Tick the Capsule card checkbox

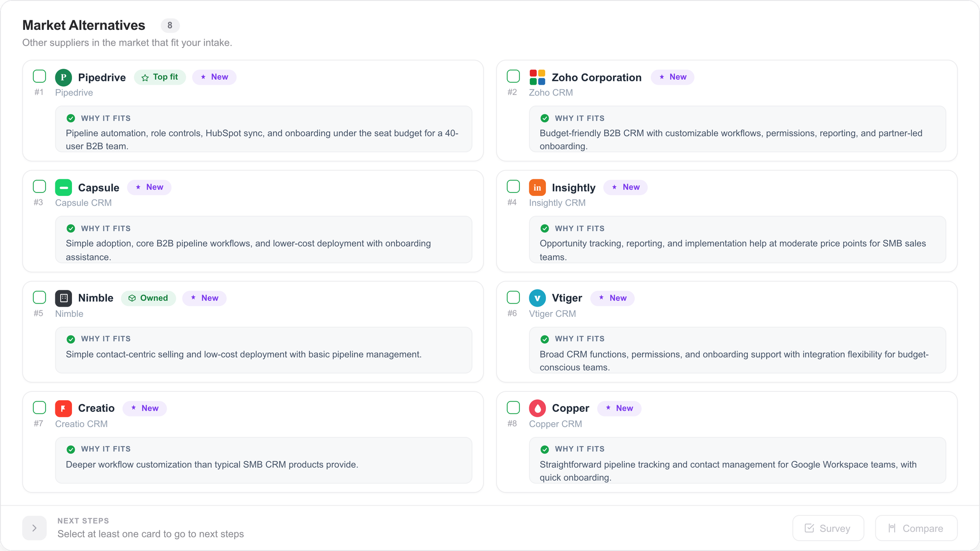point(39,187)
